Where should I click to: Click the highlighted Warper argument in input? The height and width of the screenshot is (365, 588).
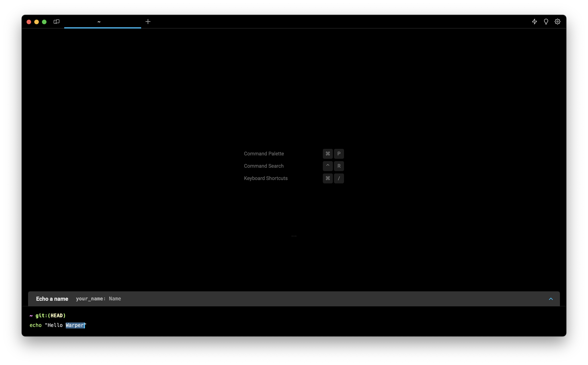(75, 325)
